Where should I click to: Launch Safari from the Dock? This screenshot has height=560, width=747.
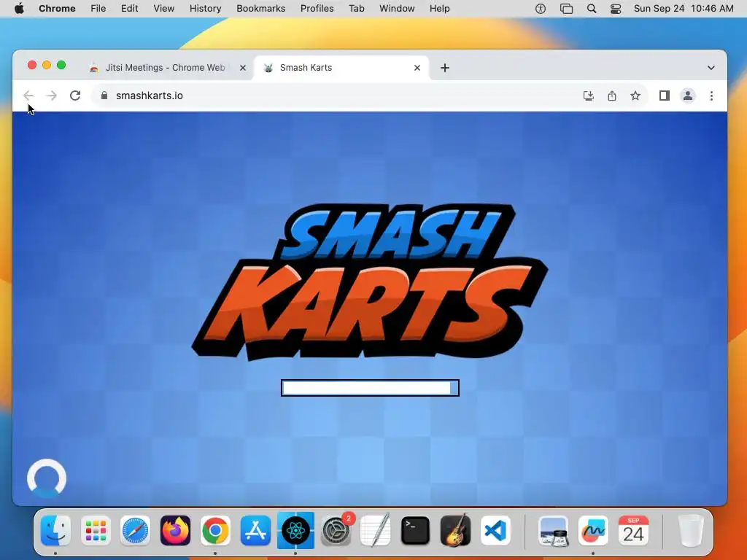135,531
